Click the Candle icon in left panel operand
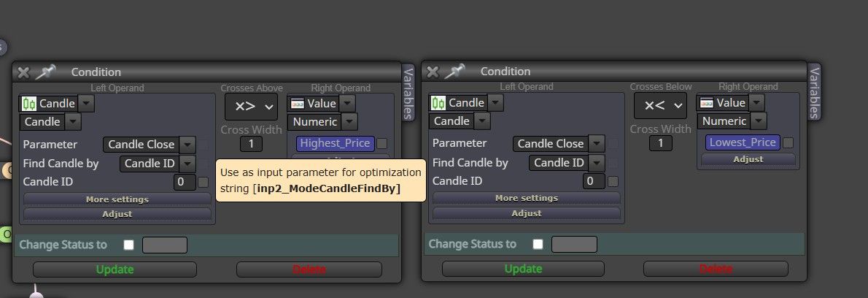Viewport: 868px width, 298px height. click(28, 104)
